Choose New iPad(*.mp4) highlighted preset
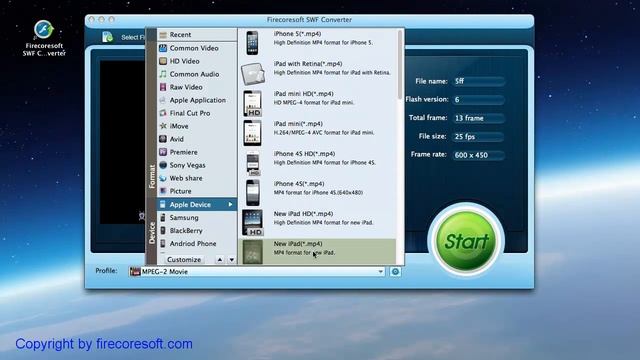 pos(317,252)
